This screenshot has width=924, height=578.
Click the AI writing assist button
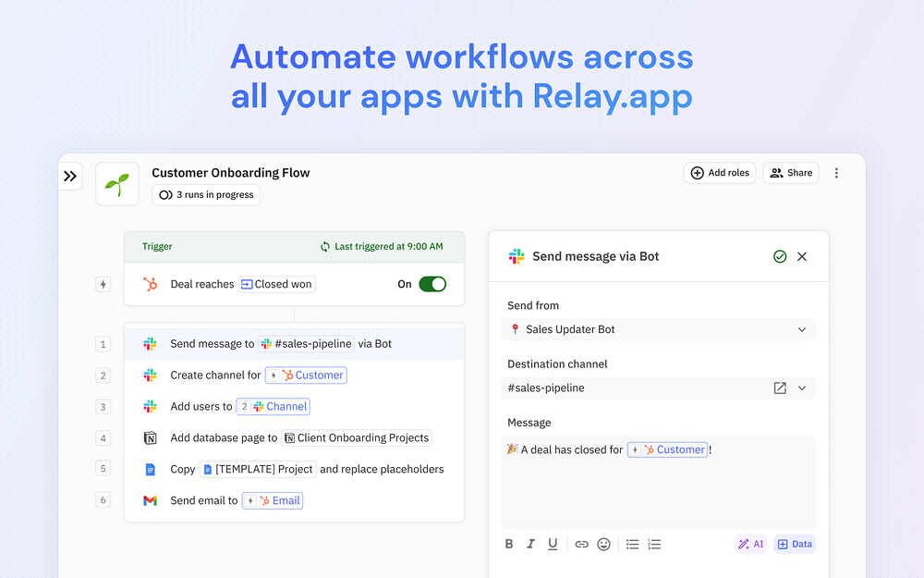tap(750, 545)
